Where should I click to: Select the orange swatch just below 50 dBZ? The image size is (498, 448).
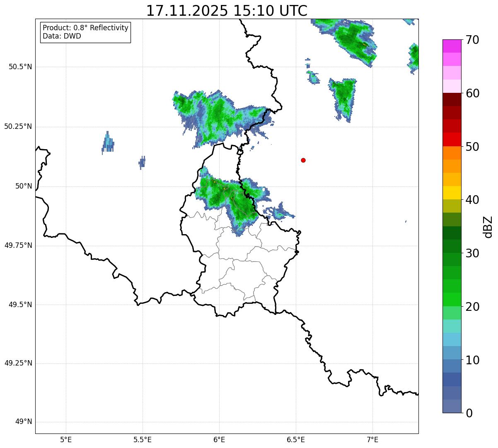click(452, 153)
